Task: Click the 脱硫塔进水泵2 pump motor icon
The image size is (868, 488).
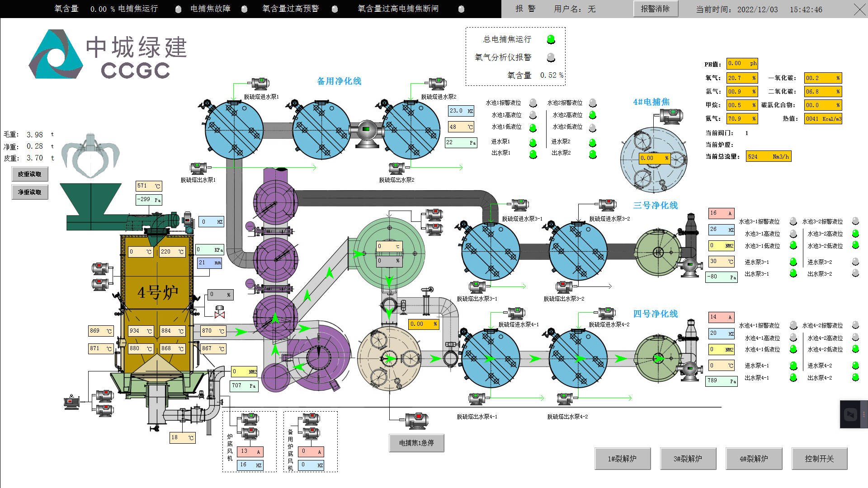Action: click(x=437, y=84)
